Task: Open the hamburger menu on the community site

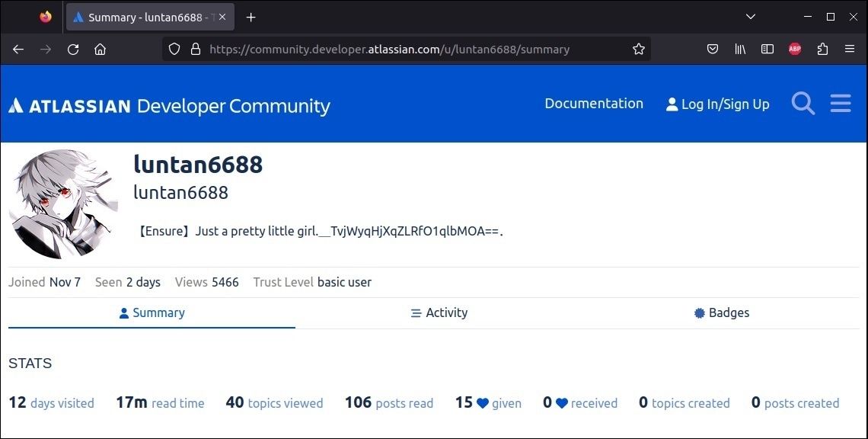Action: 840,103
